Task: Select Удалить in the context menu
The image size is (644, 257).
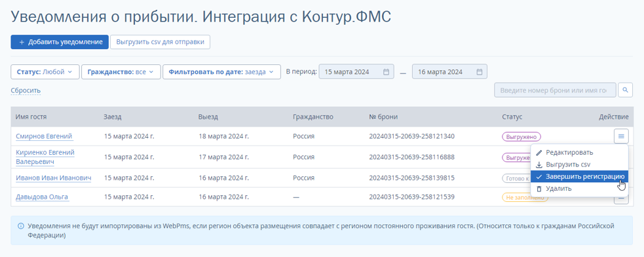Action: [x=580, y=188]
